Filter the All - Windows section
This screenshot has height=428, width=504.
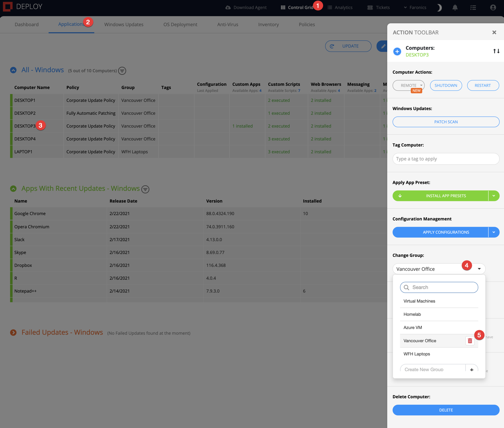click(x=122, y=71)
